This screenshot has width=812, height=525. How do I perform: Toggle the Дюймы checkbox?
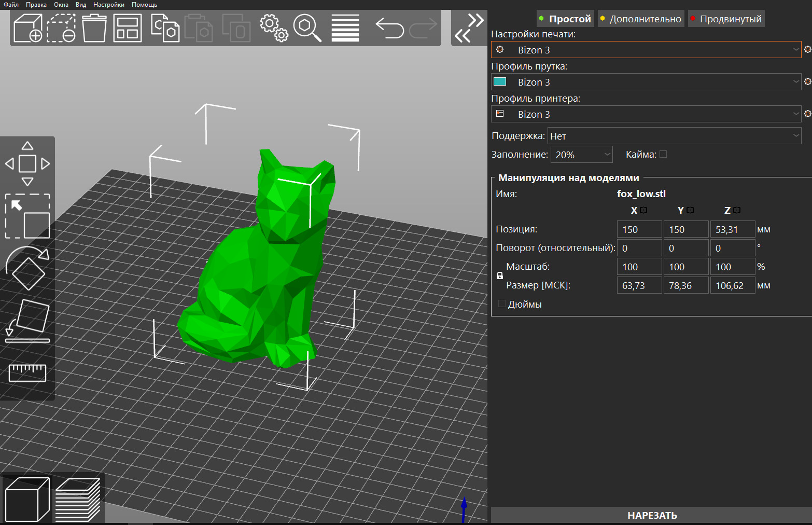pyautogui.click(x=502, y=304)
